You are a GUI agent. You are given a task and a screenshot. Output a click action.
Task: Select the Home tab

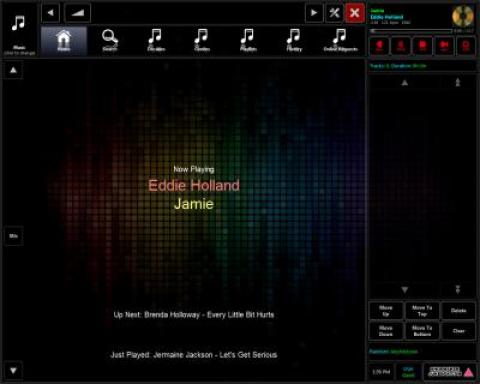coord(64,41)
